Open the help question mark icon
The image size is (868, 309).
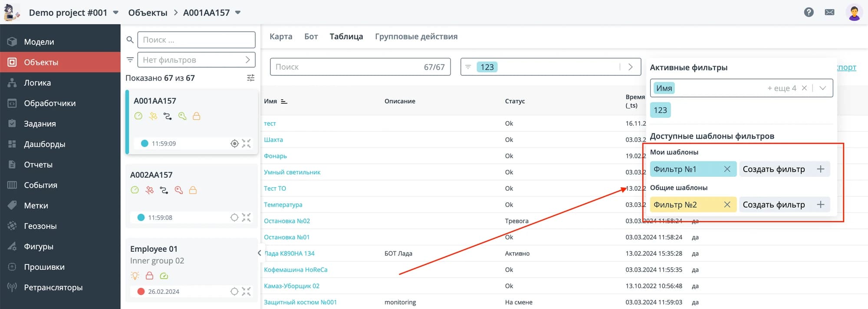pyautogui.click(x=809, y=12)
